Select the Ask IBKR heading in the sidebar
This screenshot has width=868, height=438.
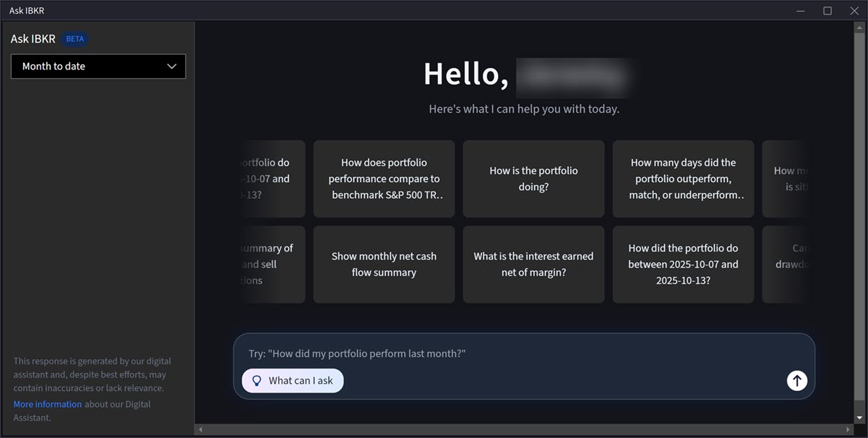[x=33, y=38]
